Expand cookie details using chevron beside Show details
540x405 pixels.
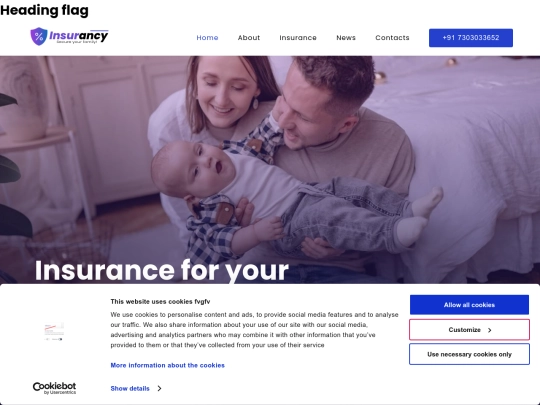[159, 388]
